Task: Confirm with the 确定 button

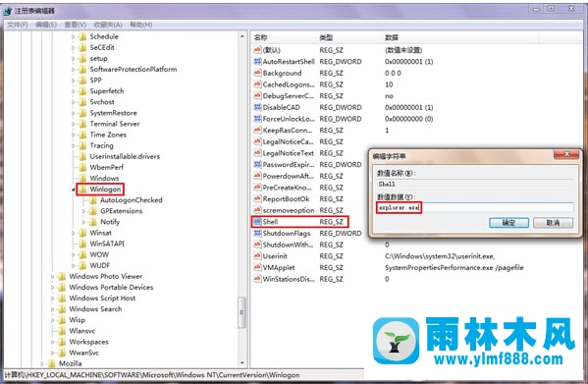Action: [x=508, y=223]
